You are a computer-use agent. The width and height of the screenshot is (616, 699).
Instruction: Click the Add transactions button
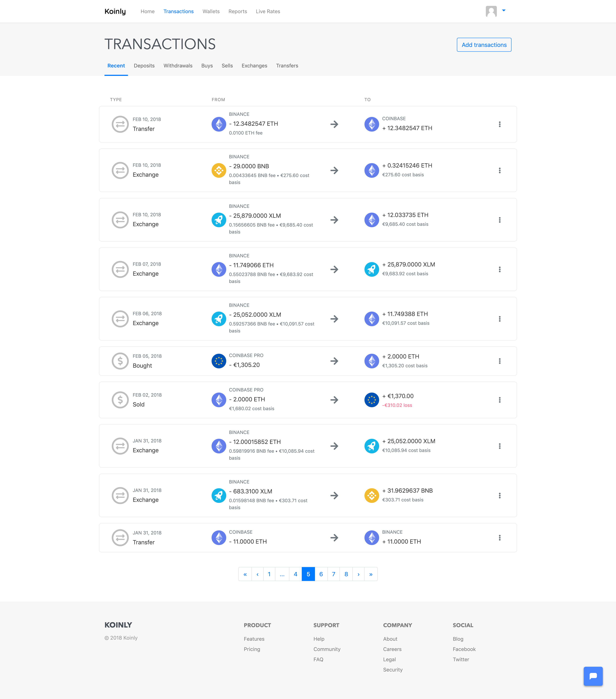[x=484, y=45]
